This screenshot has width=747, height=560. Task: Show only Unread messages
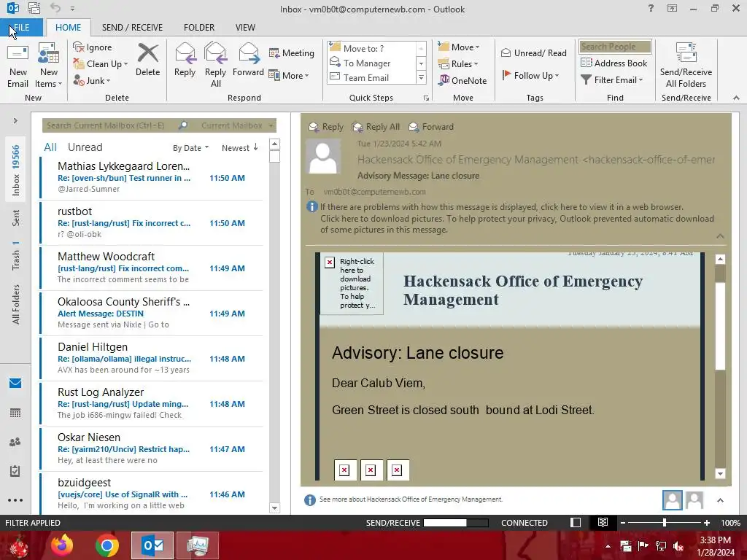coord(85,147)
